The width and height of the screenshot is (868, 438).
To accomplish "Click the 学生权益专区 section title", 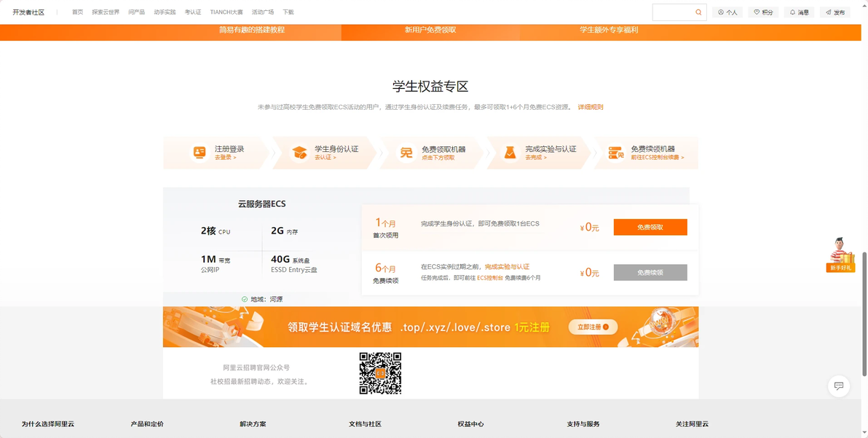I will tap(430, 87).
